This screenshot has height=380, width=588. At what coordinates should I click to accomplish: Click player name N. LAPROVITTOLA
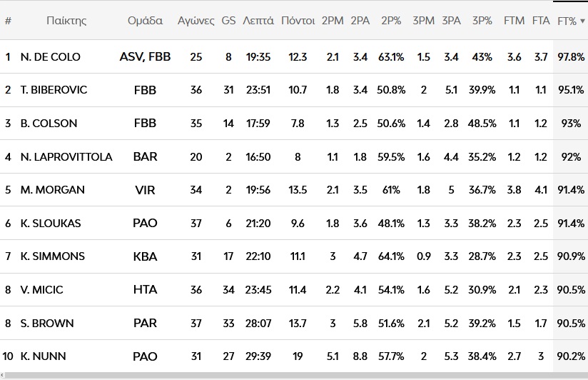(x=66, y=156)
